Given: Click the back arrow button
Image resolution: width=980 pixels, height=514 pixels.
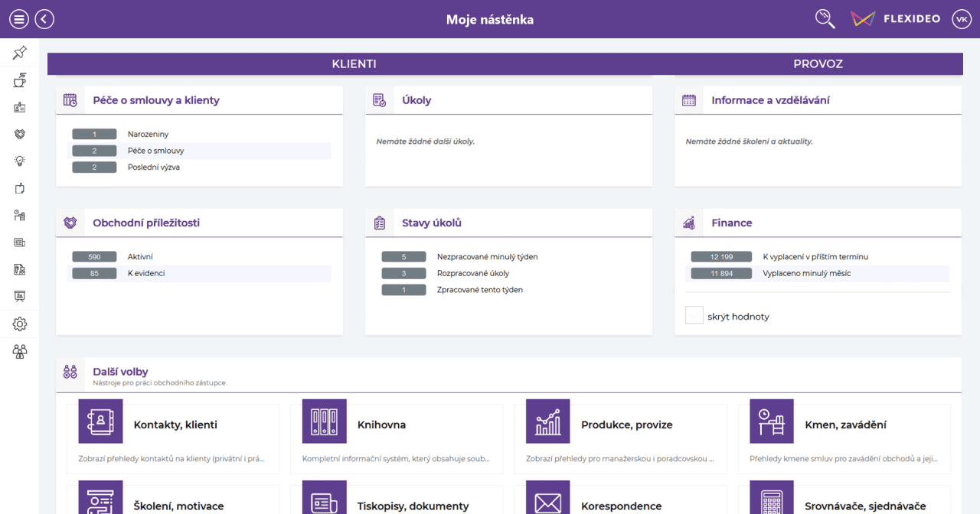Looking at the screenshot, I should tap(44, 19).
